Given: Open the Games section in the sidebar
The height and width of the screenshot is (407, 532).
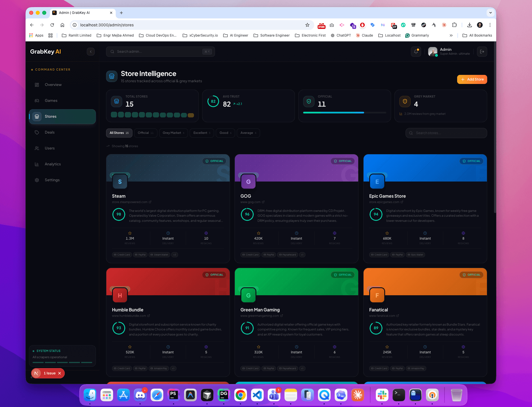Looking at the screenshot, I should tap(51, 100).
